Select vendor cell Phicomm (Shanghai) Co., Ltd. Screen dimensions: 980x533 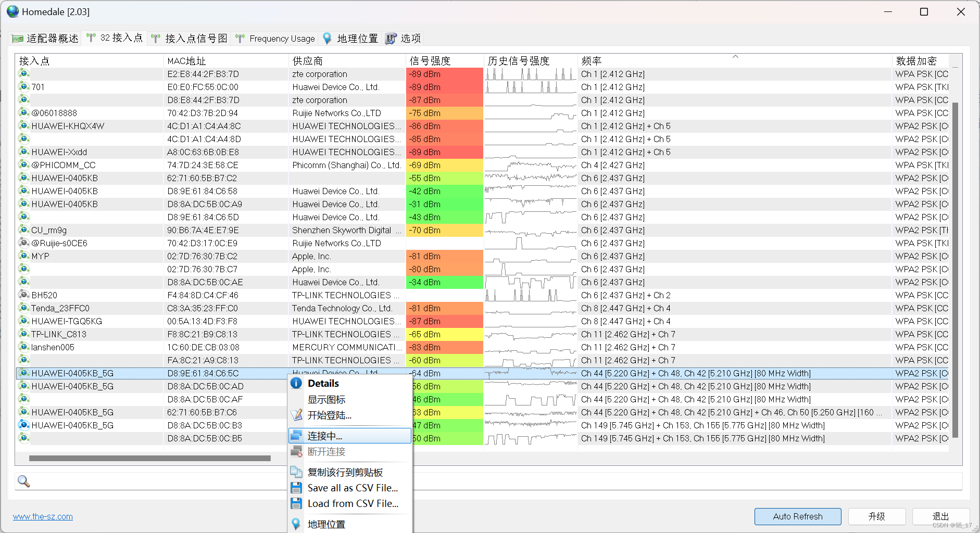(346, 165)
